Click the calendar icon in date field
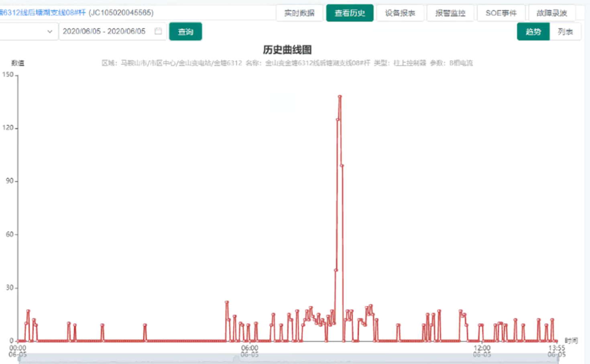 coord(158,31)
